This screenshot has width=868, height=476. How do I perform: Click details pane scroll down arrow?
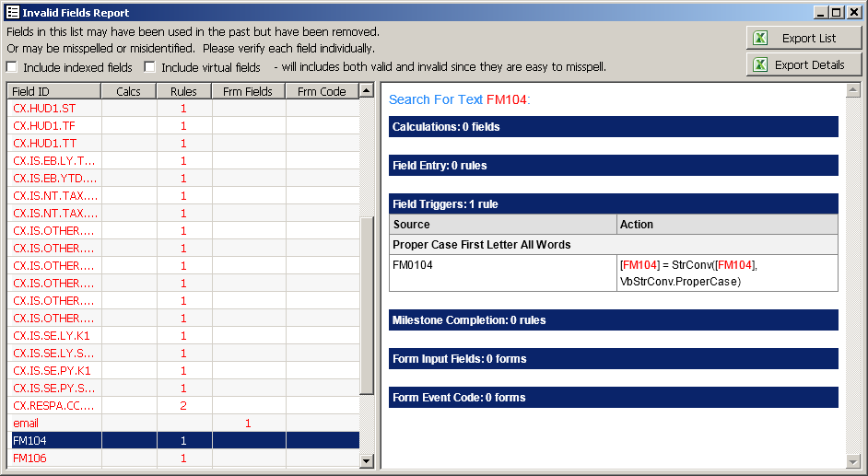click(853, 461)
